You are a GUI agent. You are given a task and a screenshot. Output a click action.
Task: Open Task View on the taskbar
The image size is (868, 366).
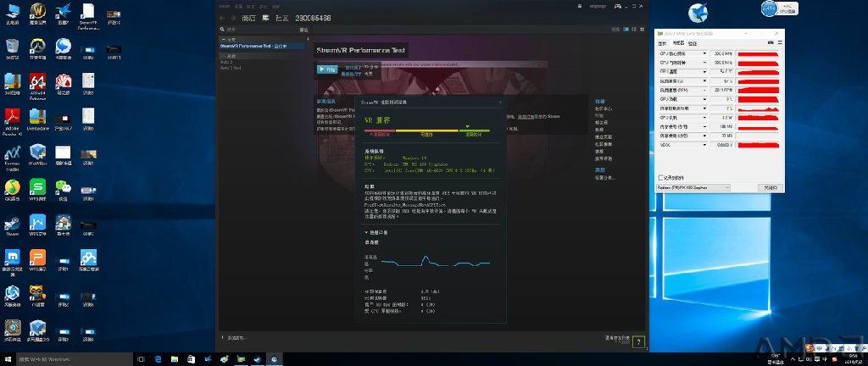[141, 359]
